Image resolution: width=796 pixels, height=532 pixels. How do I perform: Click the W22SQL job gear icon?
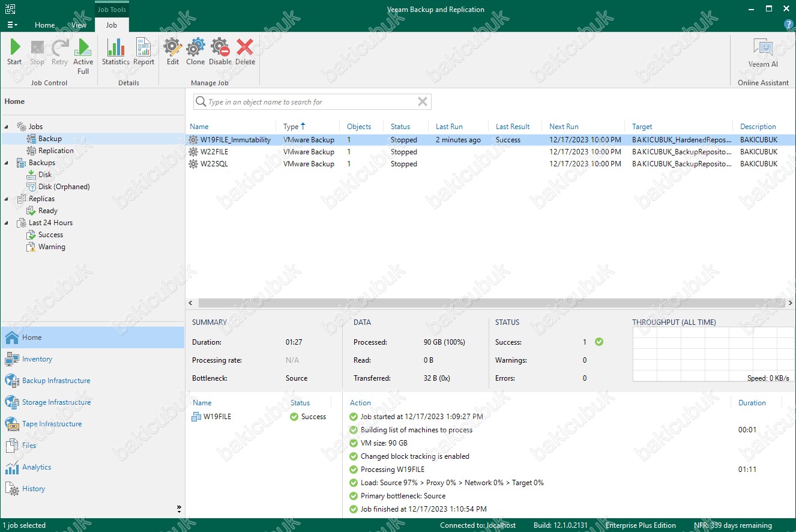coord(193,164)
